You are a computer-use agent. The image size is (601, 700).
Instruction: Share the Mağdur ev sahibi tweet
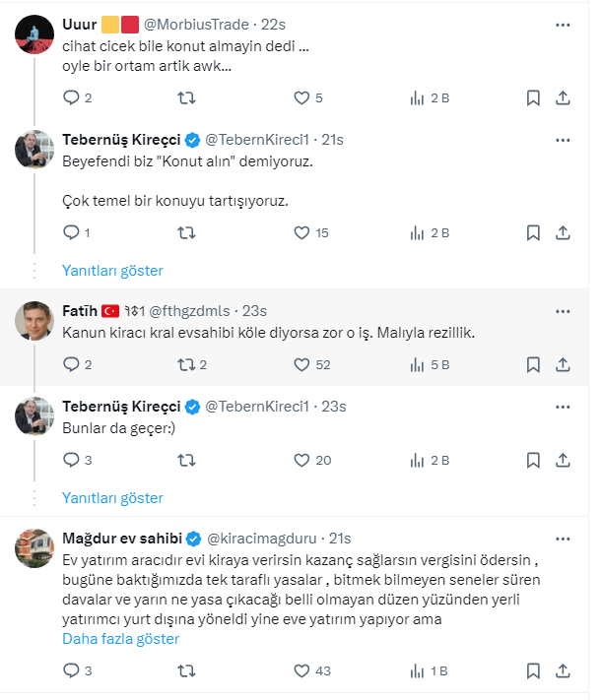[563, 671]
